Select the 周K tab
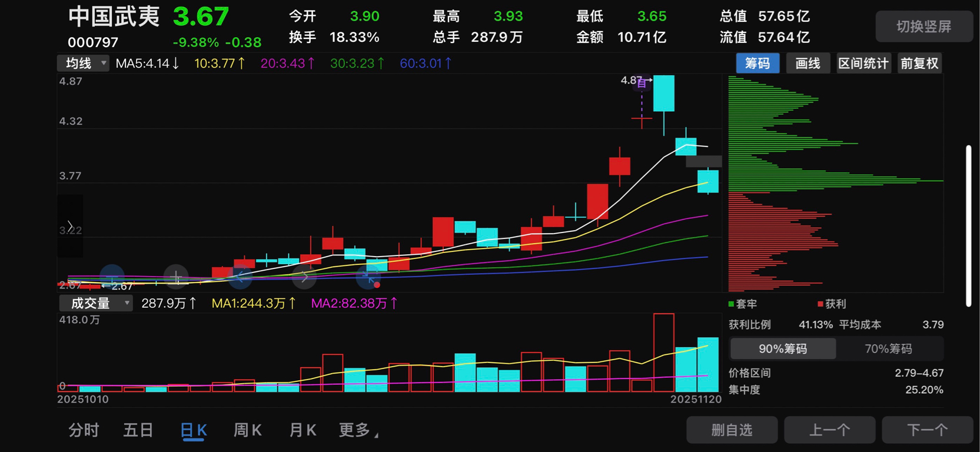 [x=248, y=430]
